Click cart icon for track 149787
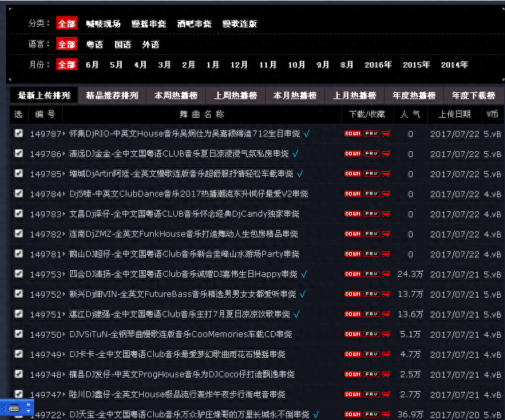505x420 pixels. tap(386, 133)
